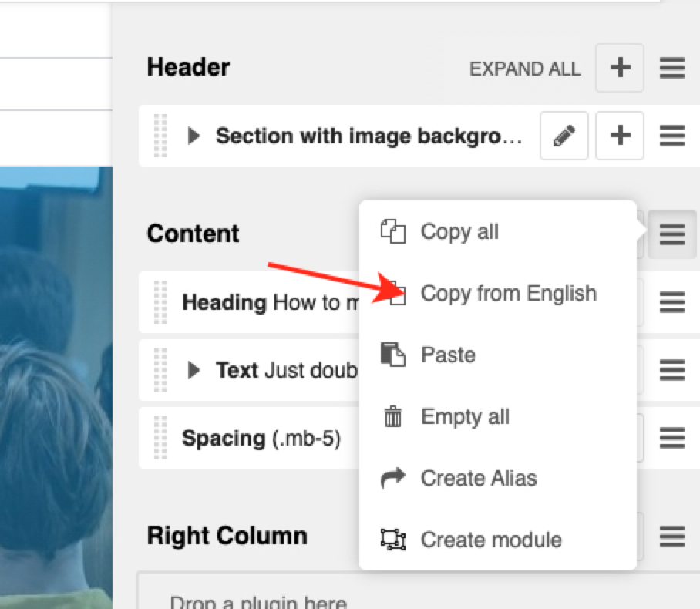
Task: Click the plus icon in Header placeholder
Action: click(x=620, y=69)
